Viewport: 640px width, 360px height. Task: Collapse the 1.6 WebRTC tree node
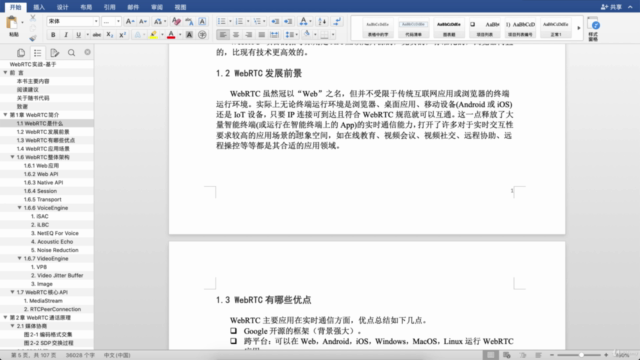[12, 157]
